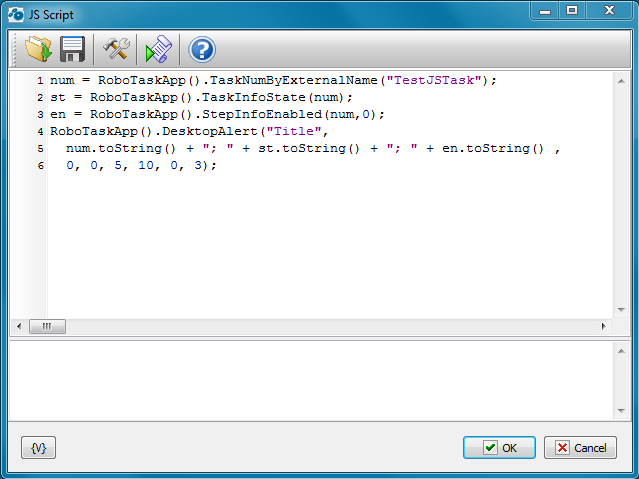Open help via blue question mark icon

click(x=202, y=49)
